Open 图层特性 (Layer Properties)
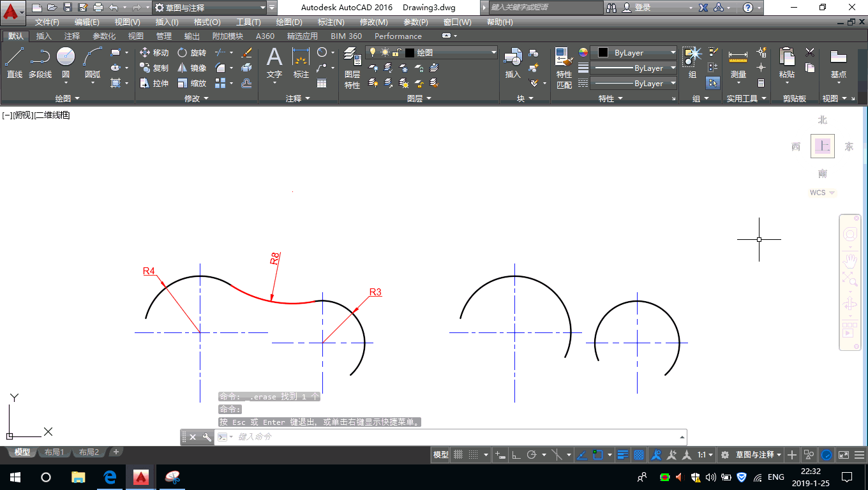 click(x=352, y=68)
